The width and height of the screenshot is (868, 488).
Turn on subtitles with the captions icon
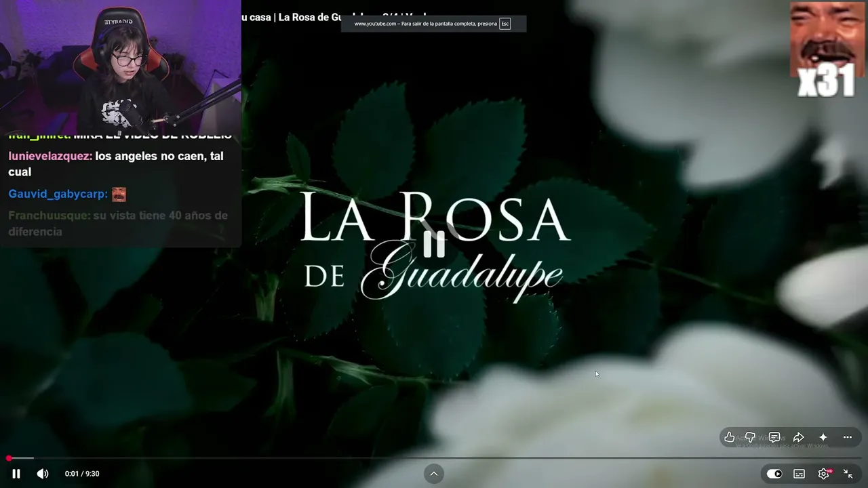pyautogui.click(x=800, y=474)
